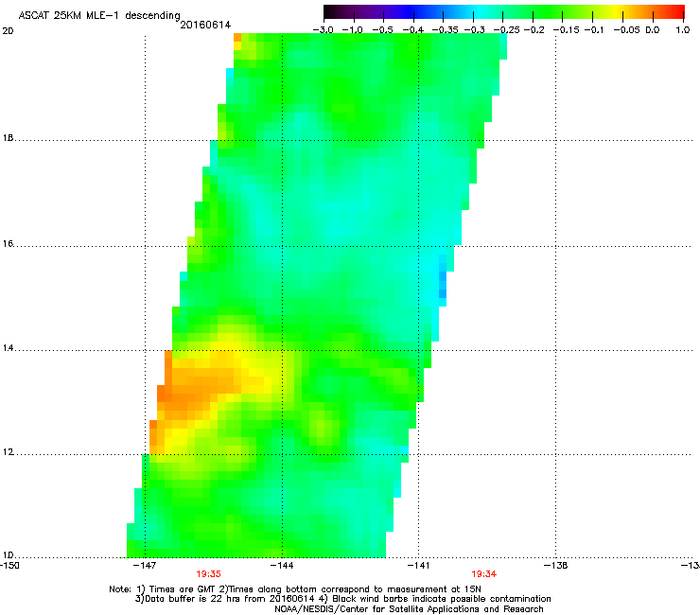Click the cyan section of the colorbar

[480, 12]
